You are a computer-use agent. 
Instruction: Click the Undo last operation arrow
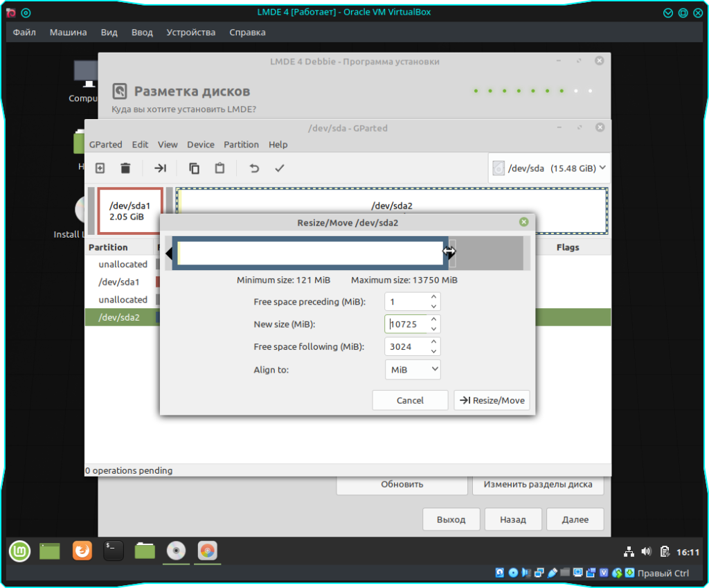[254, 168]
